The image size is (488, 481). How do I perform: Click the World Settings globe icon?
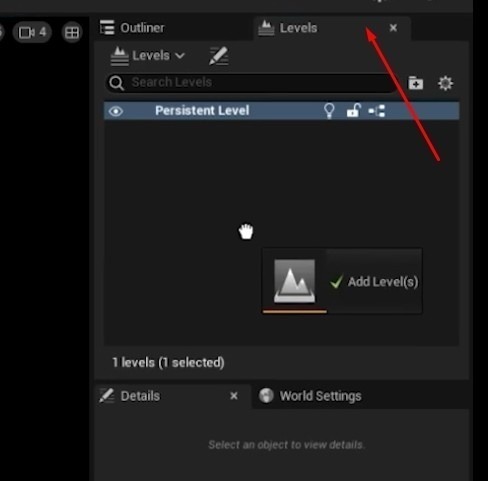[x=266, y=396]
